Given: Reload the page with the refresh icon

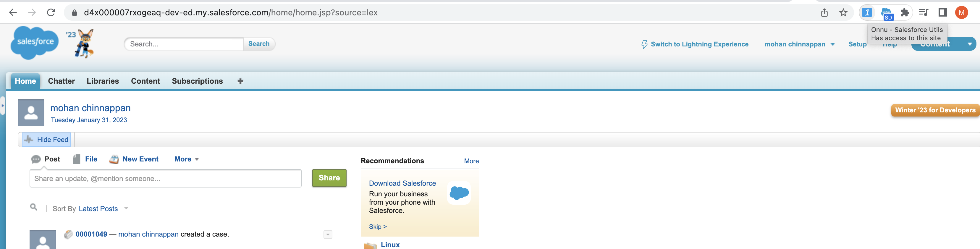Looking at the screenshot, I should coord(51,12).
